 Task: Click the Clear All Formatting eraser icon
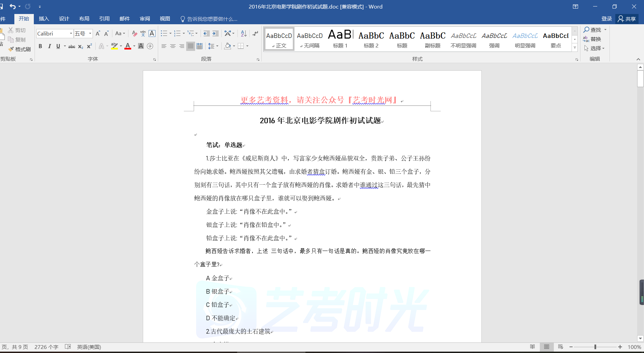(x=134, y=33)
